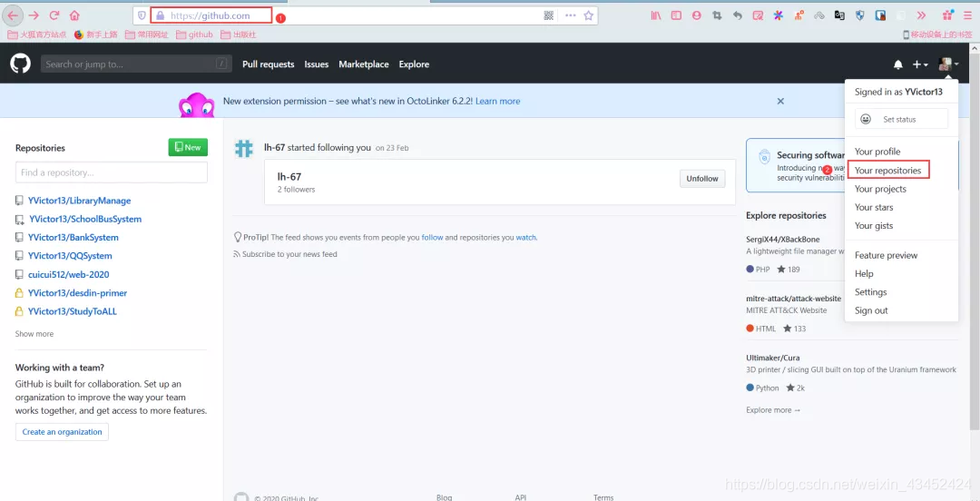Toggle the sidebar view icon

tap(676, 15)
